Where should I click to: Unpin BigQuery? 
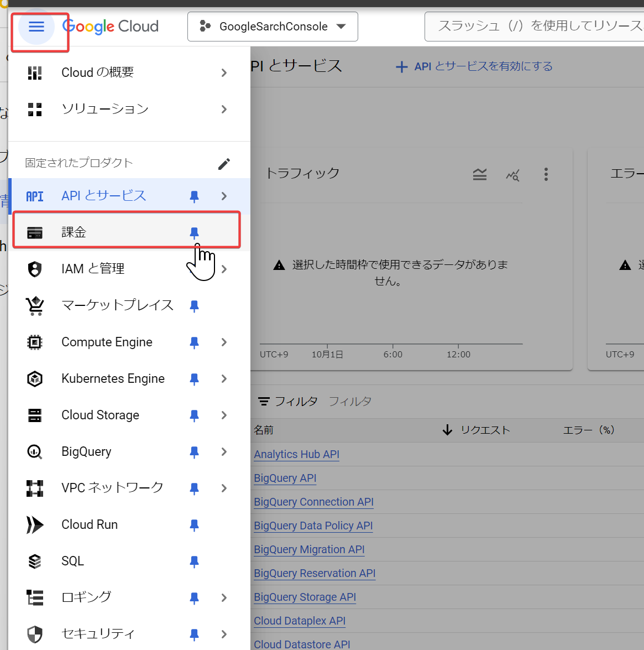pyautogui.click(x=194, y=452)
